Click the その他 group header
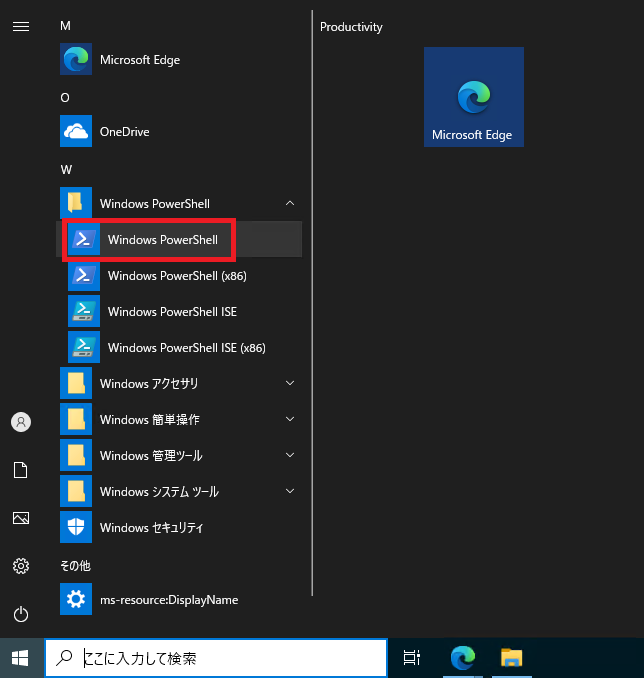The image size is (644, 678). pos(75,566)
